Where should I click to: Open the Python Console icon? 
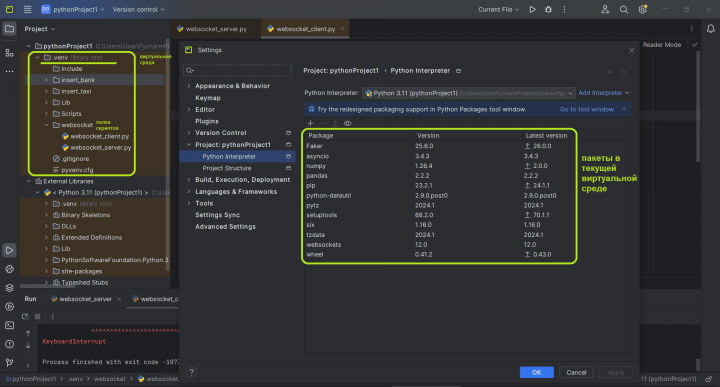(x=9, y=269)
